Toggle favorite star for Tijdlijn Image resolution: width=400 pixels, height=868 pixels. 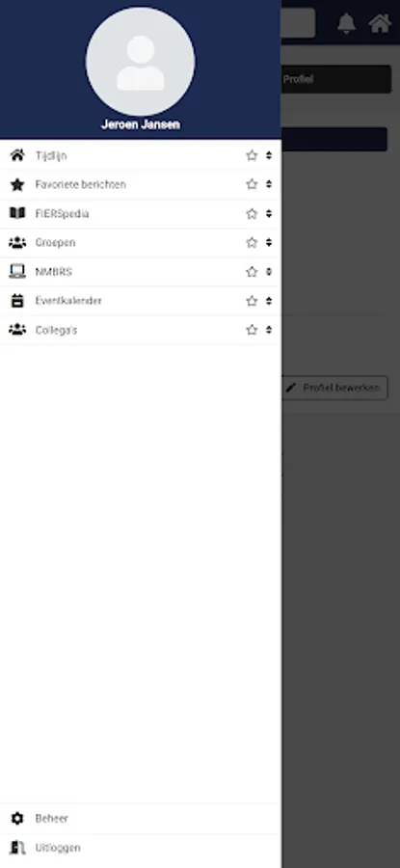pos(252,155)
